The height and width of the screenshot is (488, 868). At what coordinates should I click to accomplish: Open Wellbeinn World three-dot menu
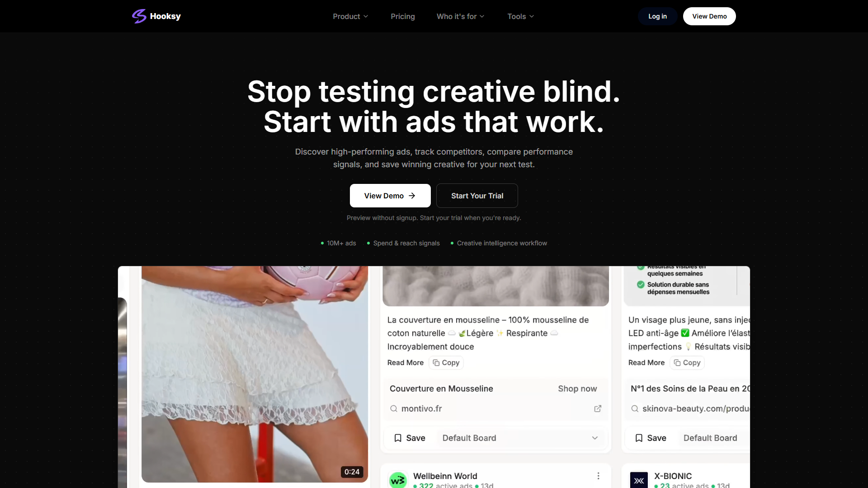[x=598, y=476]
